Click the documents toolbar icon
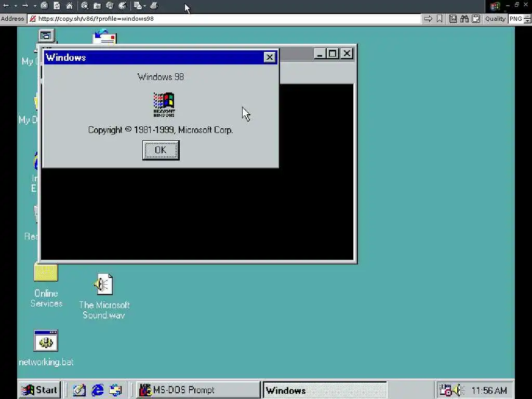The height and width of the screenshot is (399, 532). [x=138, y=6]
